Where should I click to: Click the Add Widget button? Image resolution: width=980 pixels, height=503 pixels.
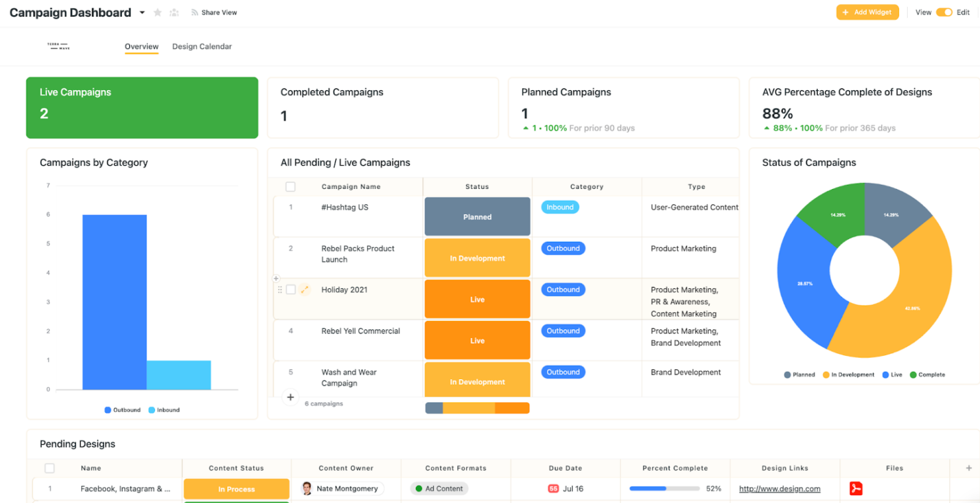(x=867, y=12)
